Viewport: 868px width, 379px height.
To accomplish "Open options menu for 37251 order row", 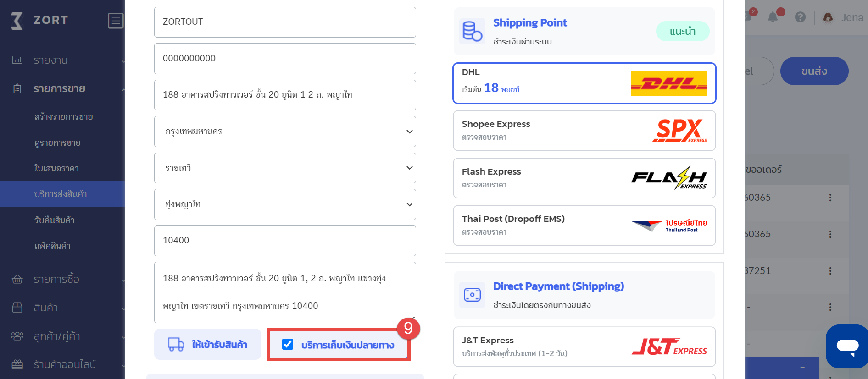I will point(830,271).
